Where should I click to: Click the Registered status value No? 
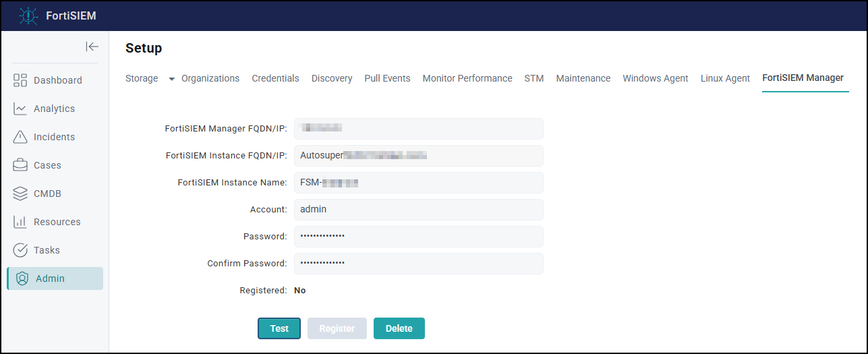pos(300,291)
